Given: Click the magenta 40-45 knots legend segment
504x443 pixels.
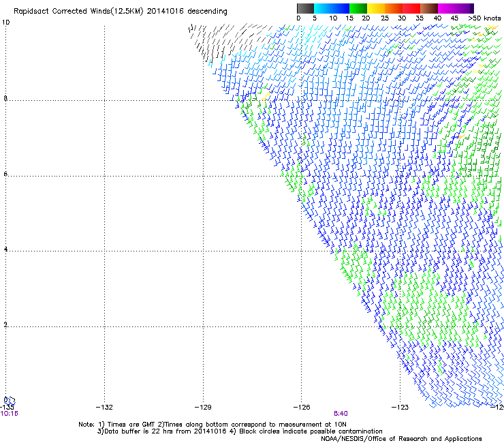Looking at the screenshot, I should click(447, 8).
